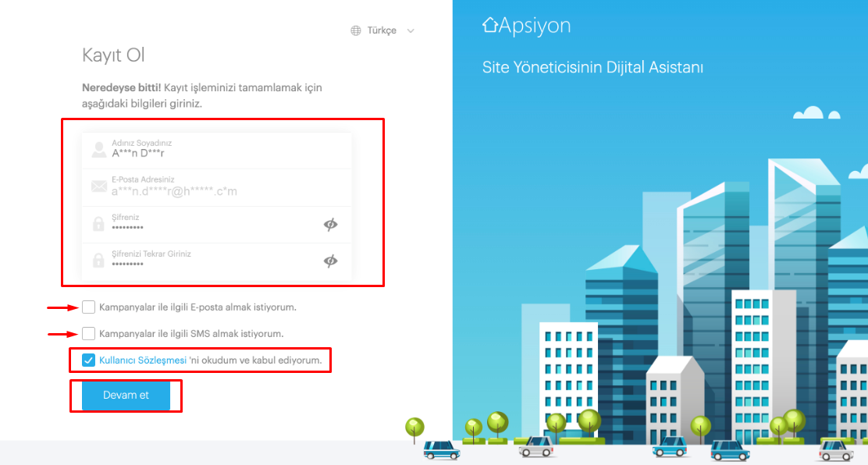Enable campaign E-posta notifications checkbox
The height and width of the screenshot is (465, 868).
(88, 307)
